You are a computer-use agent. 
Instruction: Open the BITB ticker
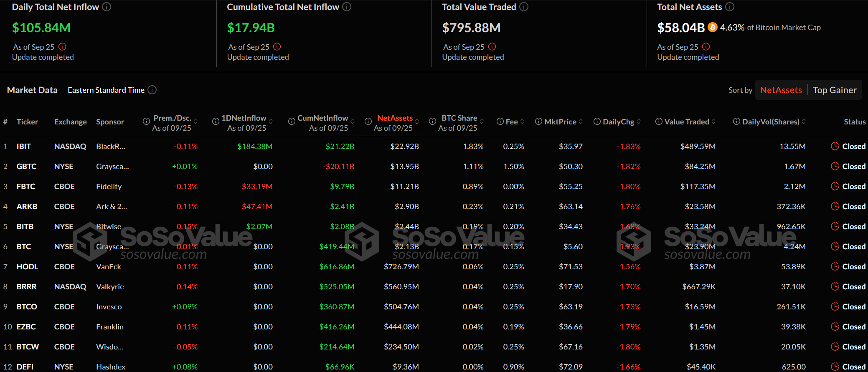tap(25, 226)
